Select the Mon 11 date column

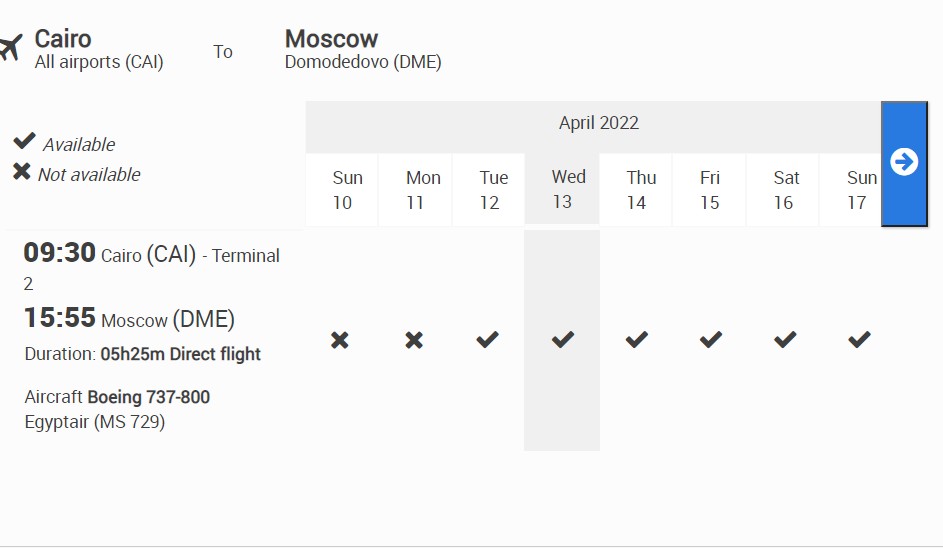pyautogui.click(x=417, y=190)
